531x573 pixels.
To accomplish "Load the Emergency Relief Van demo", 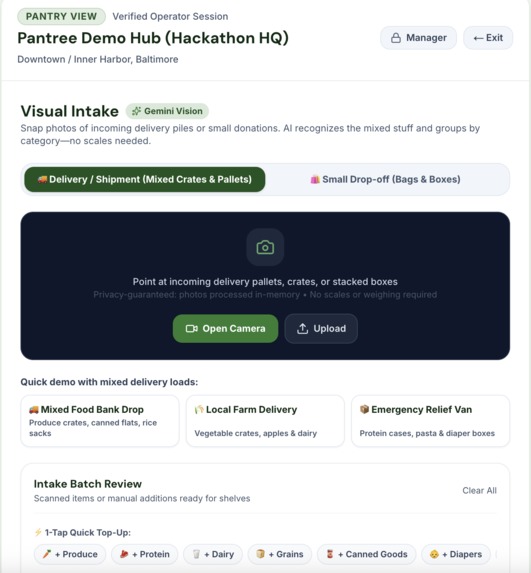I will point(431,421).
